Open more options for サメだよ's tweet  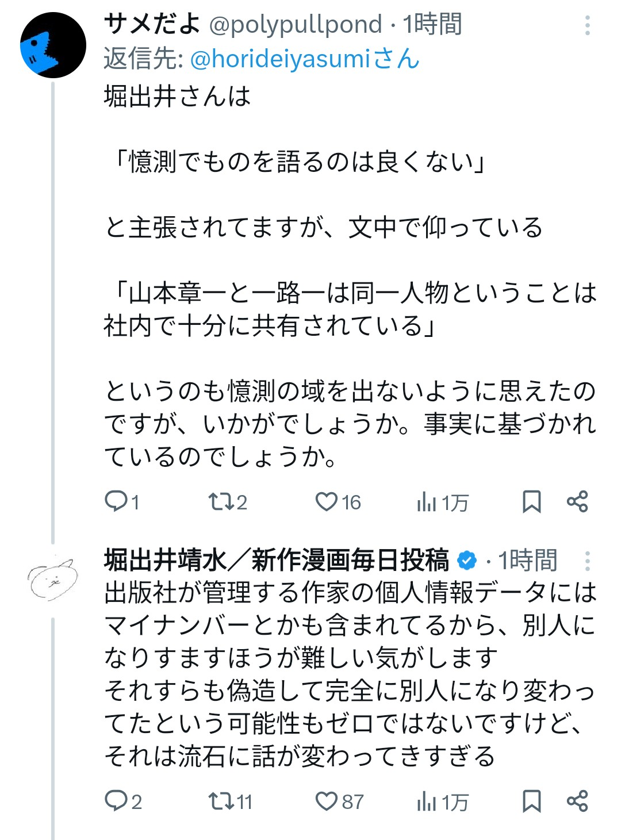587,26
